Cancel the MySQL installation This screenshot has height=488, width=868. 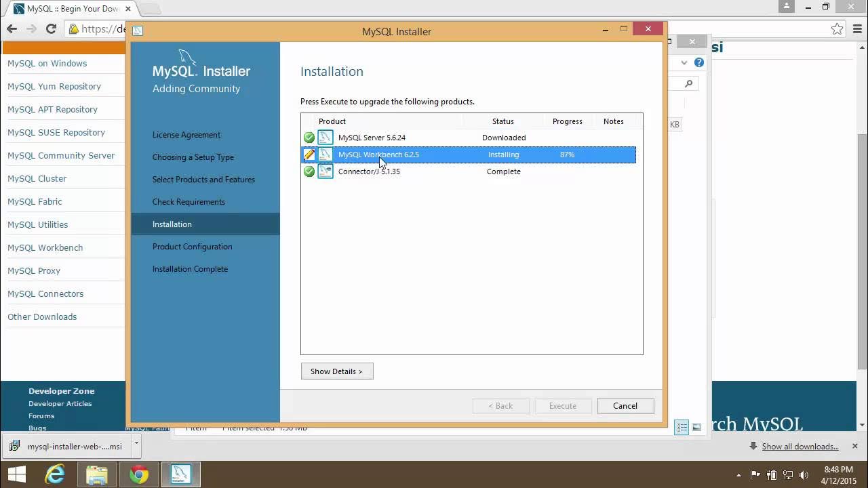tap(625, 406)
